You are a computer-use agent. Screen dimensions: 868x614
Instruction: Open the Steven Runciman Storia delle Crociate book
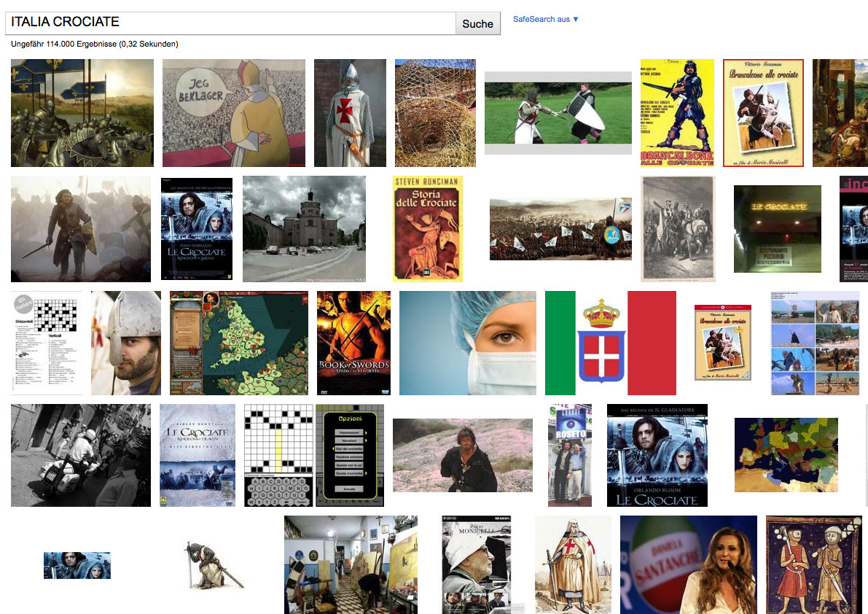coord(427,229)
